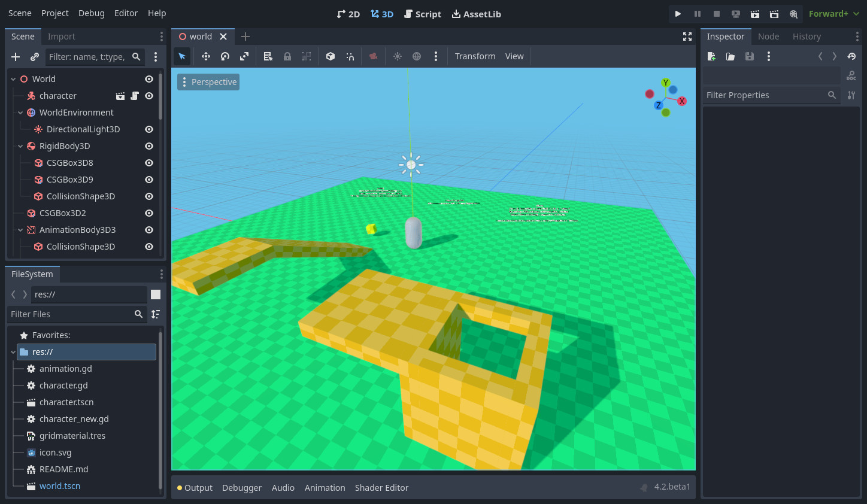The width and height of the screenshot is (867, 504).
Task: Run the project with Play button
Action: click(x=678, y=14)
